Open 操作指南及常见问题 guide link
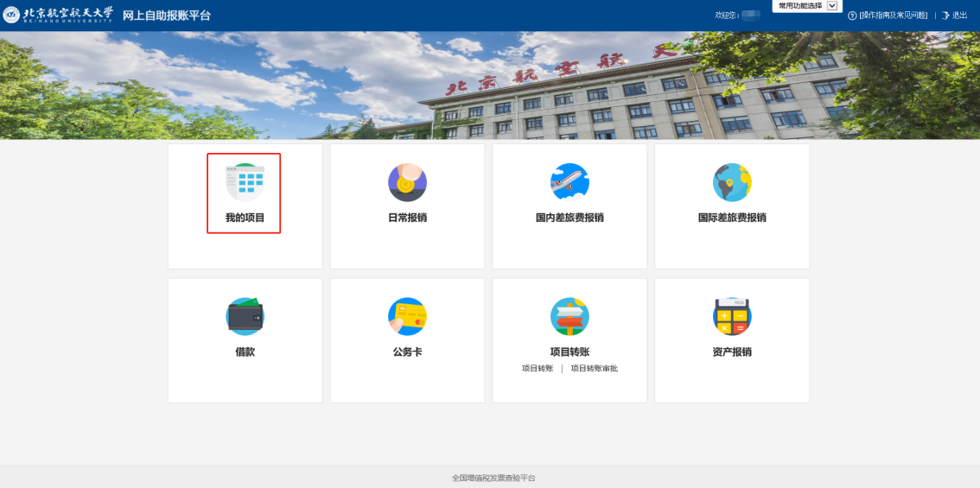 [894, 16]
